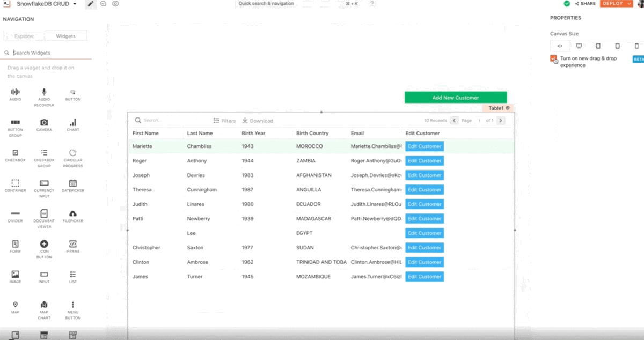Choose the Container widget icon
The width and height of the screenshot is (644, 340).
[x=15, y=183]
